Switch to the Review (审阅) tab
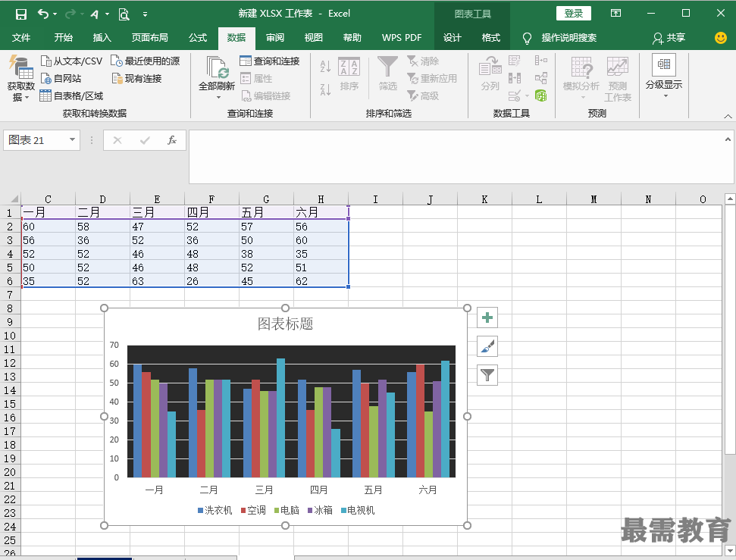 pyautogui.click(x=275, y=38)
